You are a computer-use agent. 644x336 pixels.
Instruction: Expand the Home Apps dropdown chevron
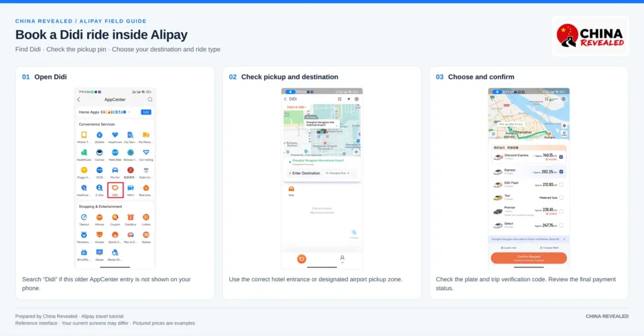[130, 112]
